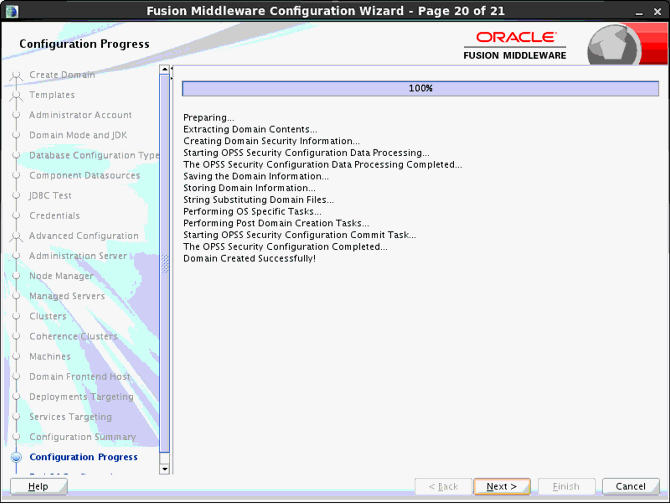Click the Oracle globe graphic
Screen dimensions: 670x504
coord(614,45)
